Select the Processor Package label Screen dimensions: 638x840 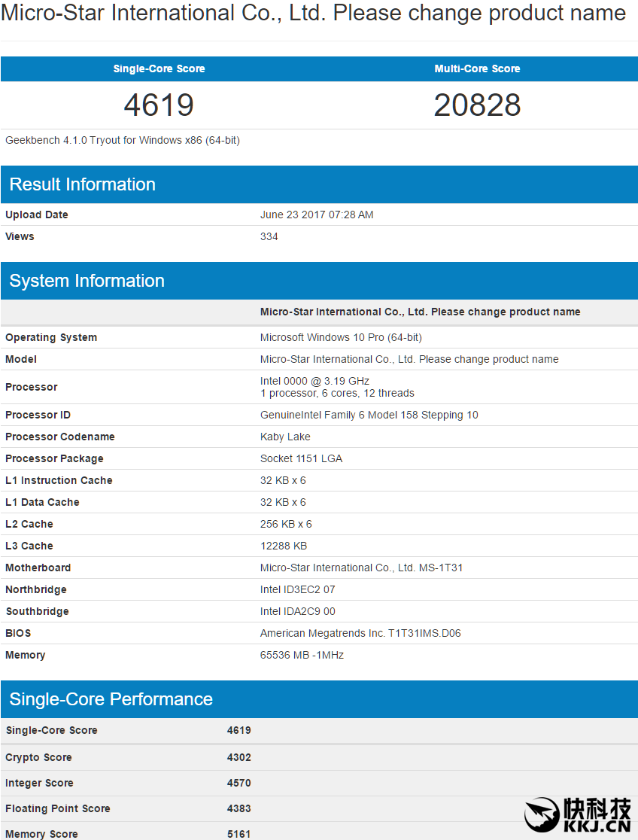click(x=54, y=458)
